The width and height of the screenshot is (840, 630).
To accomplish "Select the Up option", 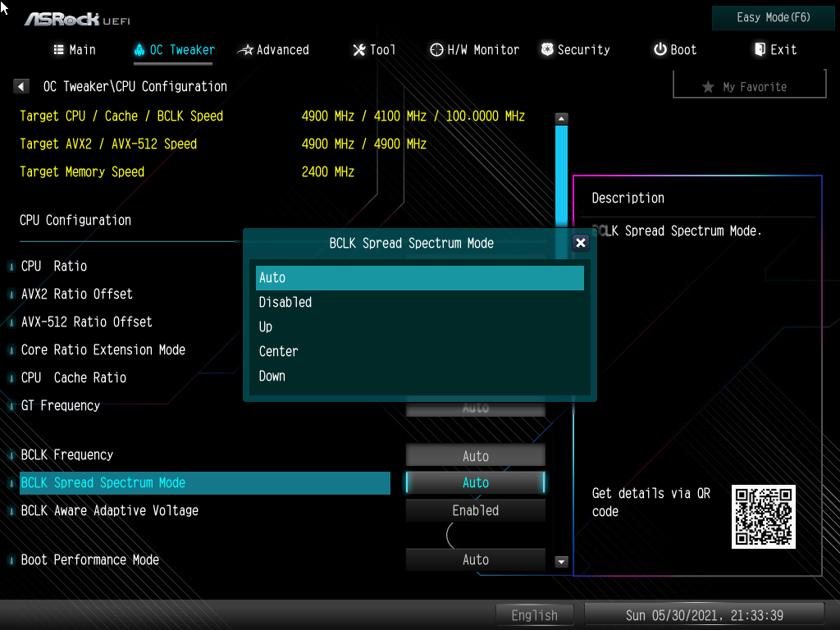I will pyautogui.click(x=419, y=326).
